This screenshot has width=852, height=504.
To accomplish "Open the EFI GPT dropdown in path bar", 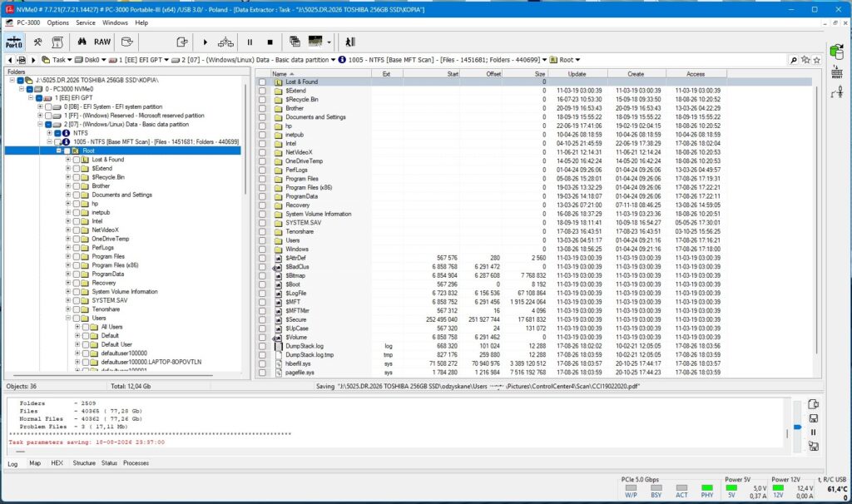I will [166, 60].
